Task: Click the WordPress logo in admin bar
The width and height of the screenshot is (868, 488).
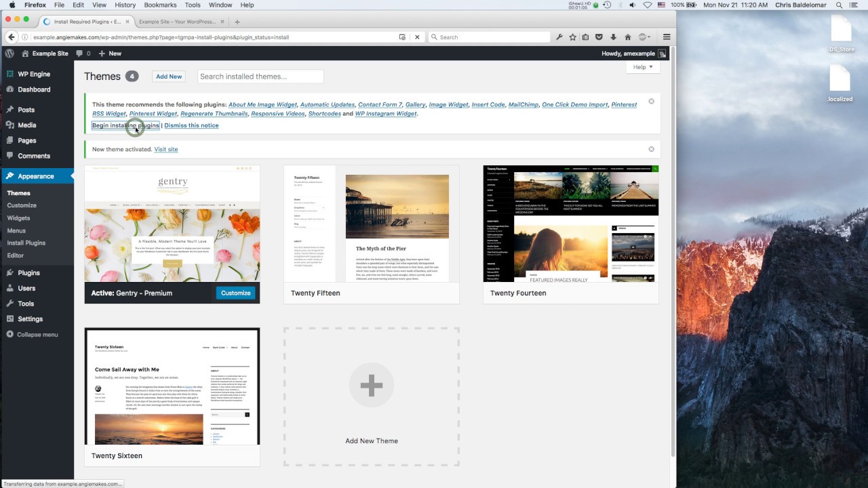Action: click(x=9, y=53)
